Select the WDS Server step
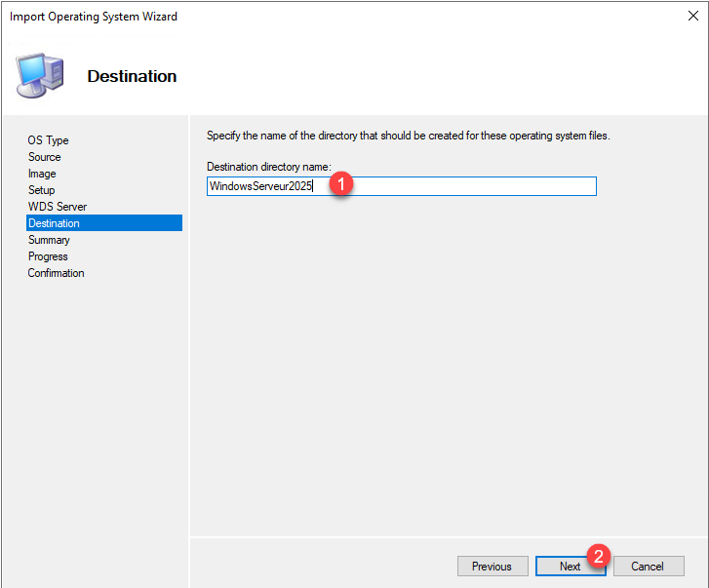709x588 pixels. (x=57, y=207)
